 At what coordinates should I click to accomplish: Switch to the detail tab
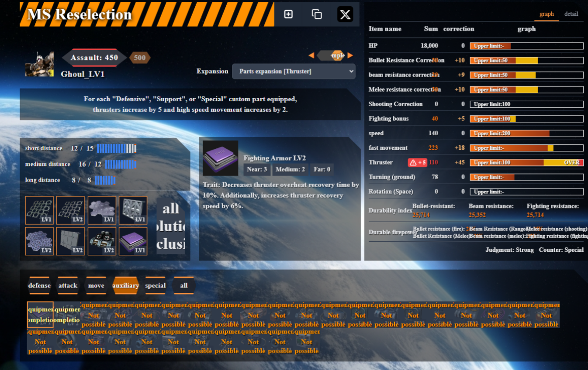click(x=571, y=14)
